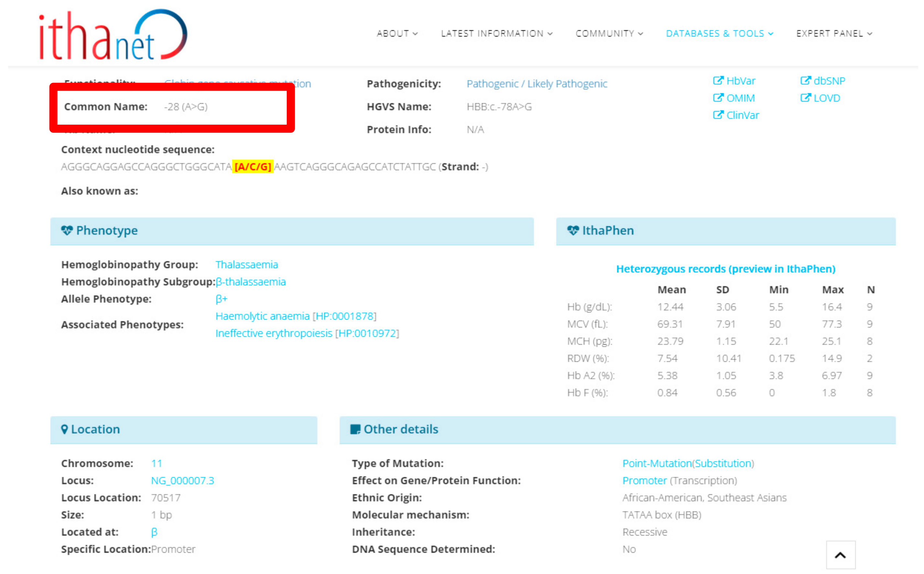Click the Phenotype panel heart icon

[x=67, y=231]
